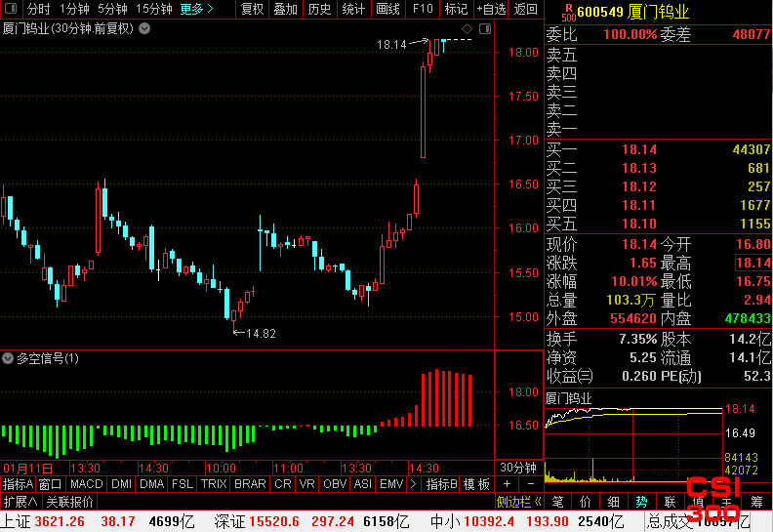This screenshot has width=773, height=532.
Task: Switch to ASI indicator
Action: [363, 484]
